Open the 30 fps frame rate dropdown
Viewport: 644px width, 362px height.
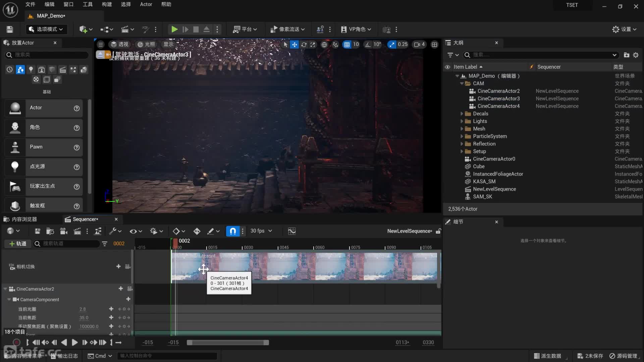coord(261,231)
